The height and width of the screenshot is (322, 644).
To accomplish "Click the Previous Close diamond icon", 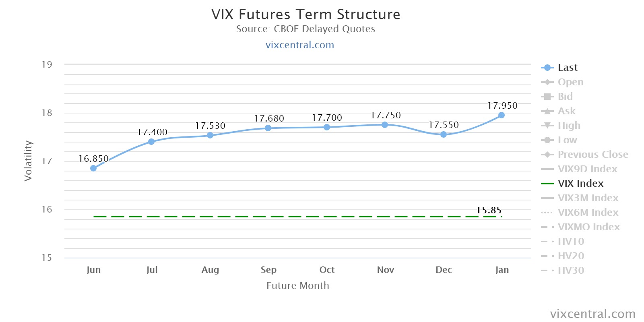I will coord(547,155).
